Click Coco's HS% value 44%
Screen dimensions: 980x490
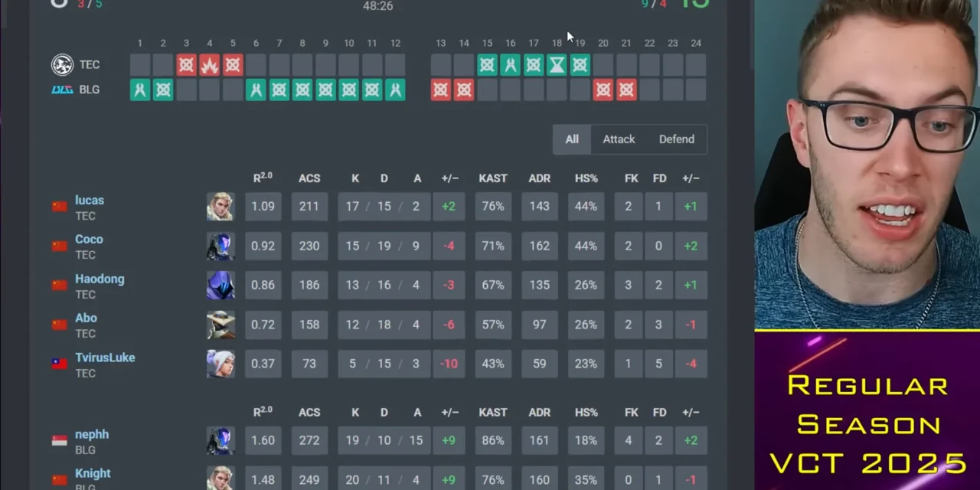[586, 246]
